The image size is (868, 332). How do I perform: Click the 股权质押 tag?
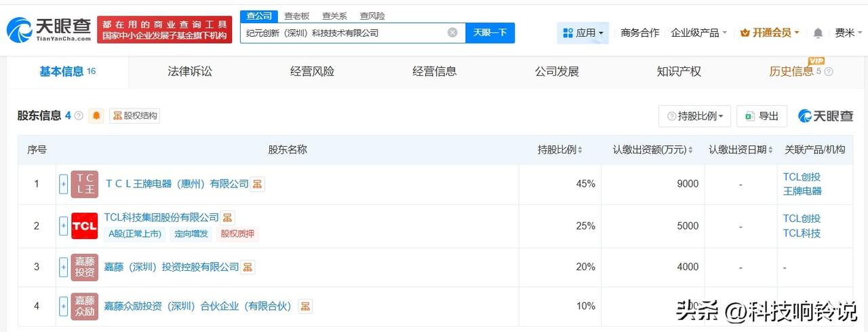tap(237, 234)
